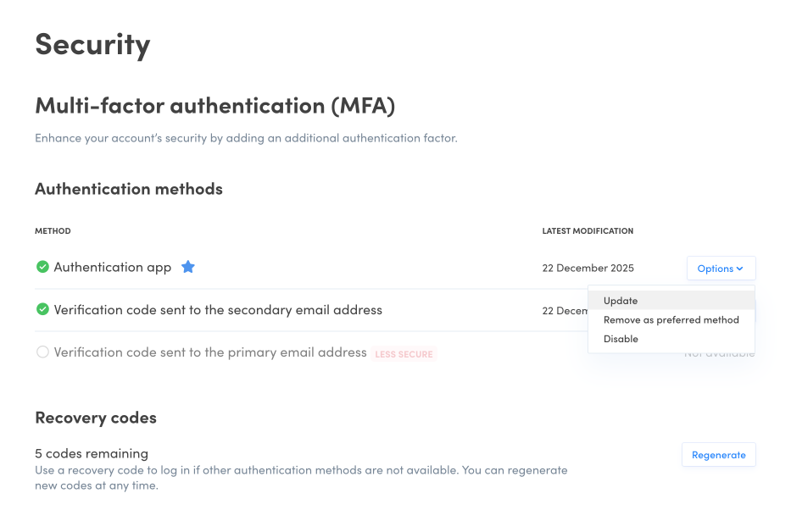This screenshot has height=532, width=791.
Task: Choose Update from the options menu
Action: [x=621, y=301]
